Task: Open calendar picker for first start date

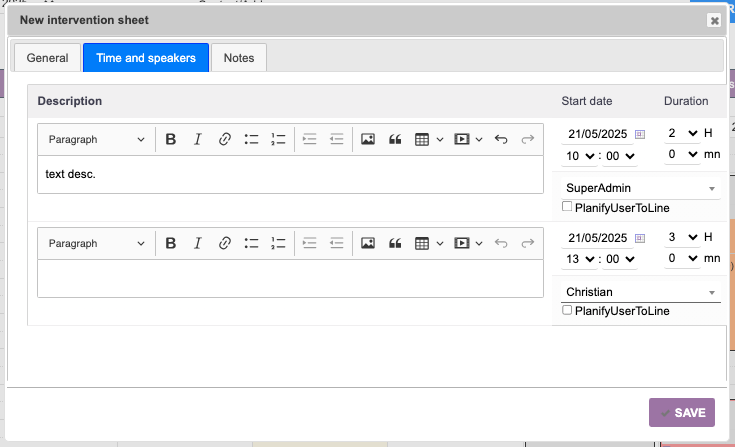Action: (x=640, y=133)
